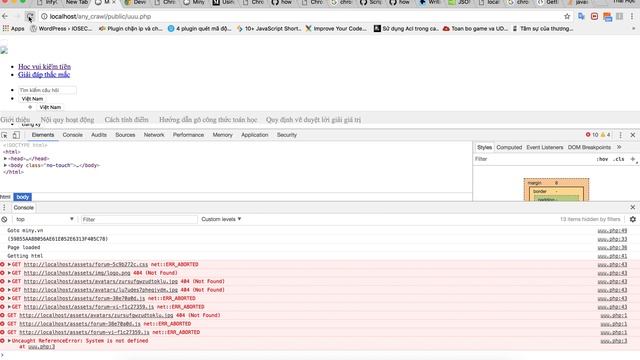
Task: Open the top context selector dropdown
Action: pyautogui.click(x=44, y=219)
